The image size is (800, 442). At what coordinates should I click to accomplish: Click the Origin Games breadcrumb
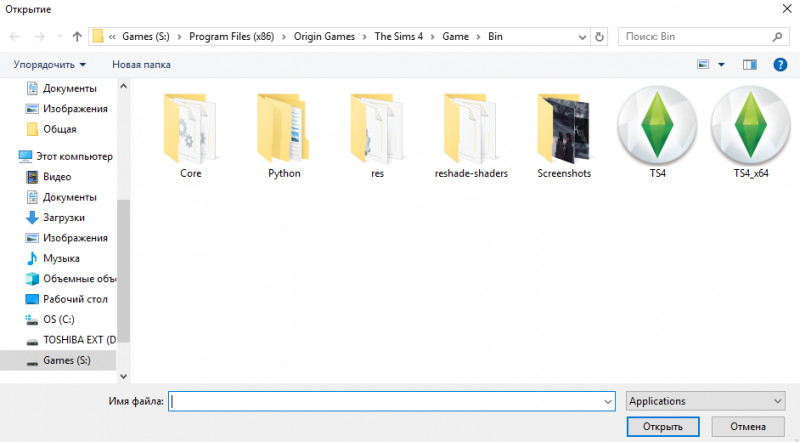(324, 37)
